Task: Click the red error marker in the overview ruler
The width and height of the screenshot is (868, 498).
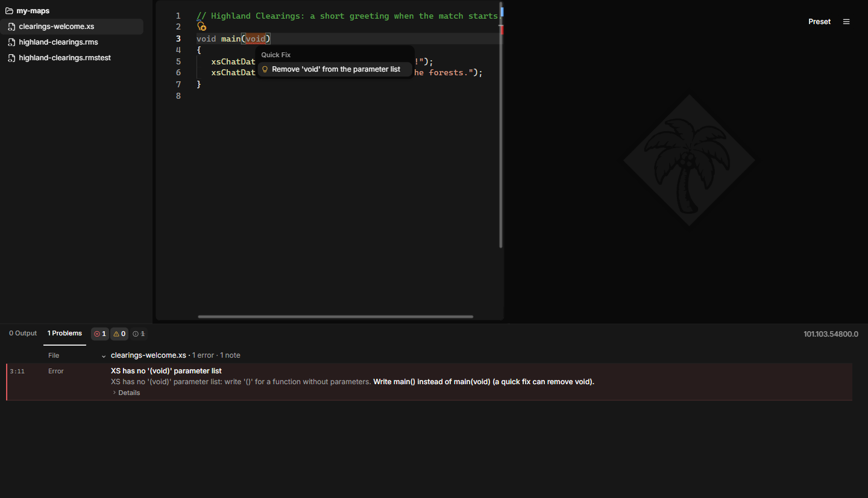Action: [502, 30]
